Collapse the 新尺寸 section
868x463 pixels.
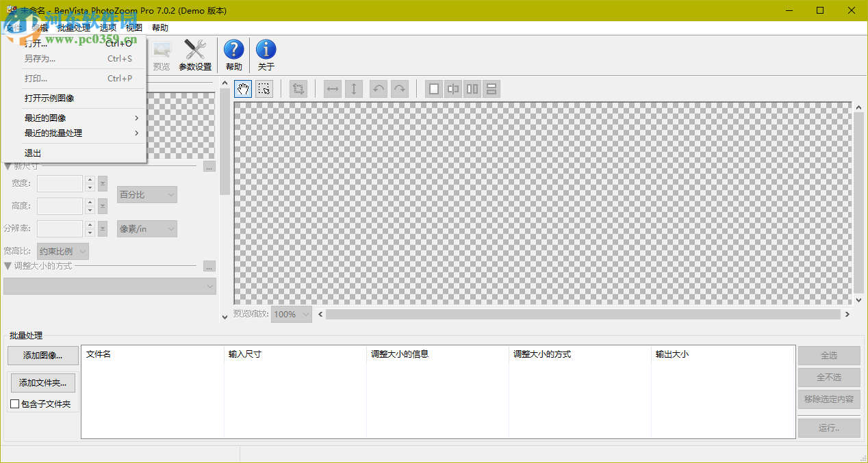[x=7, y=166]
